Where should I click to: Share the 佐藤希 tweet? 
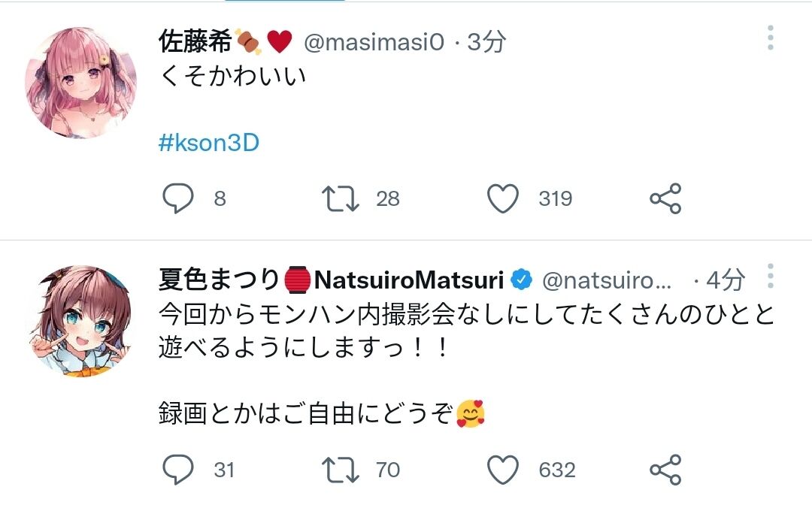pyautogui.click(x=665, y=198)
